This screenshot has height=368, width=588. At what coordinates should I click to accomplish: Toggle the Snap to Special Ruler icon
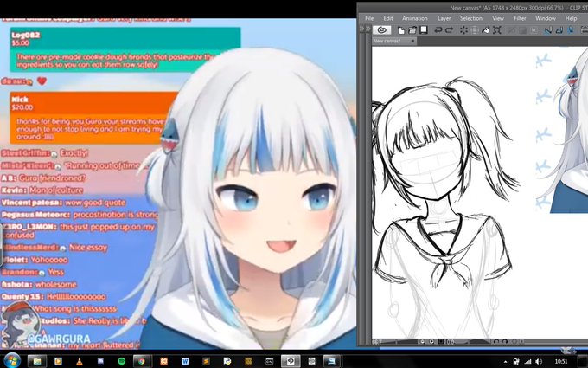click(559, 30)
